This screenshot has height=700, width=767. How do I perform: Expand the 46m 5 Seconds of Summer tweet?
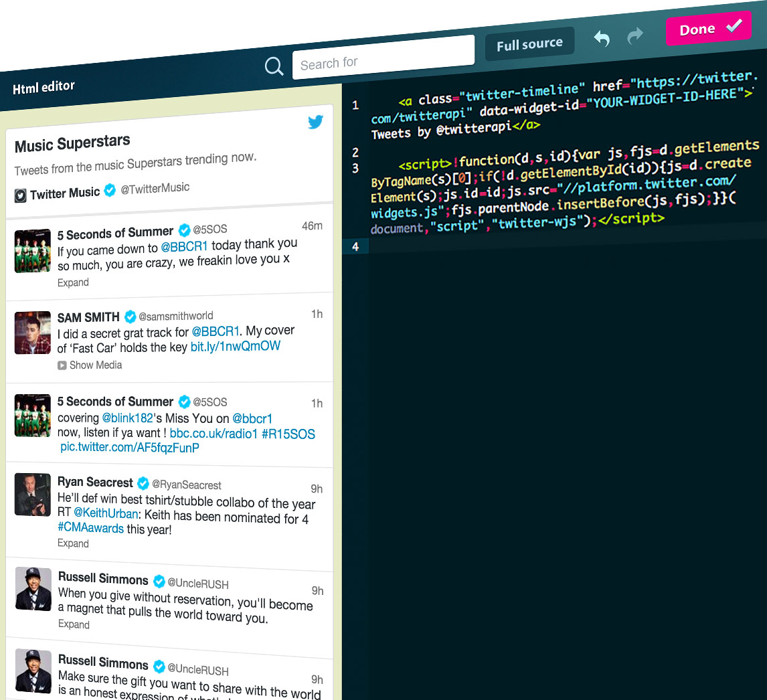coord(73,282)
